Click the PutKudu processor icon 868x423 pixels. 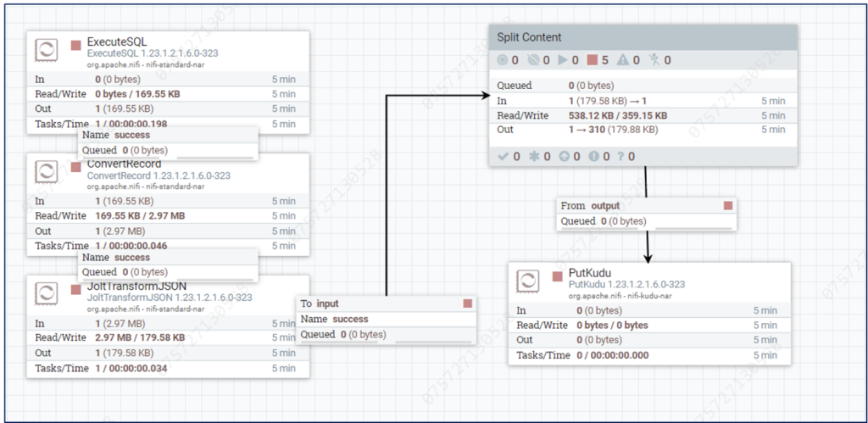[527, 281]
